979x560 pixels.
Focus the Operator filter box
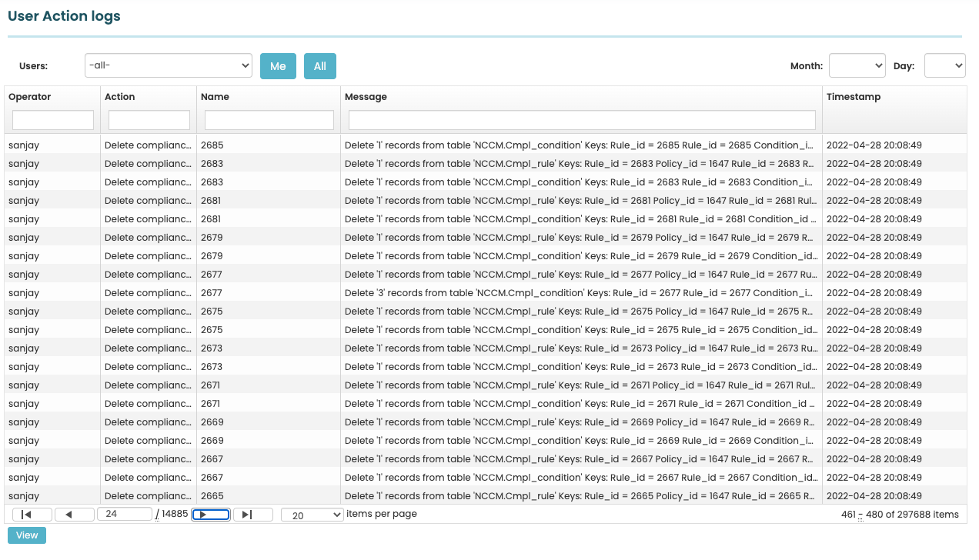[x=52, y=119]
